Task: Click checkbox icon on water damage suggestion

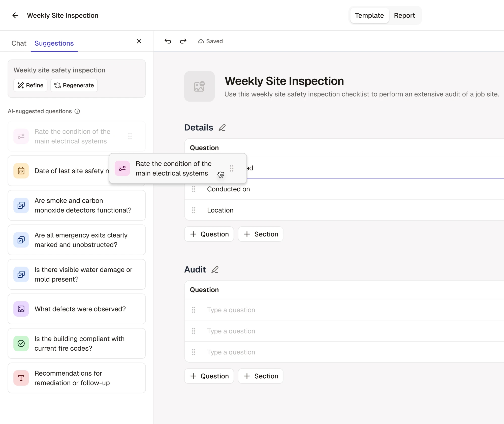Action: pos(21,274)
